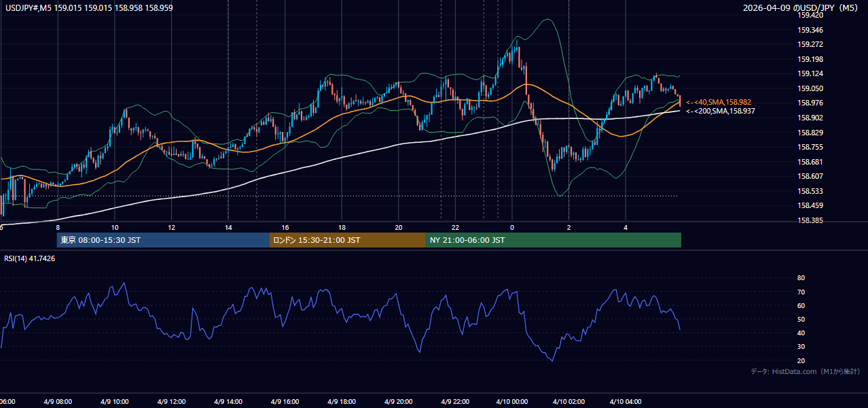Screen dimensions: 868x408
Task: Click price axis value 158.976
Action: pos(811,103)
